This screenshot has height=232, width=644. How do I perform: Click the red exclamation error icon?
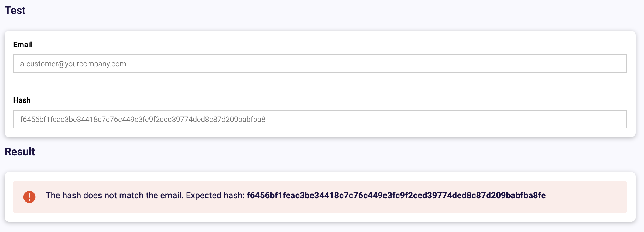(x=29, y=197)
